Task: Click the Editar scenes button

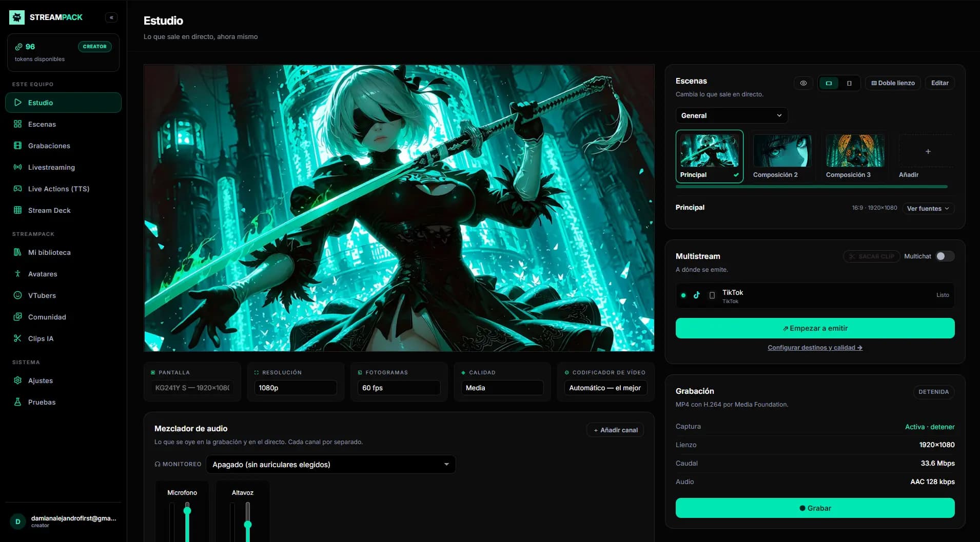Action: (940, 83)
